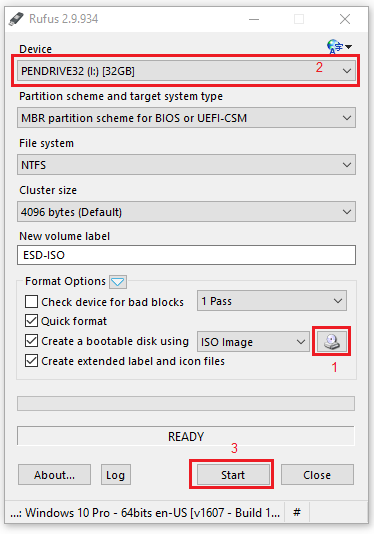Enable Check device for bad blocks
The image size is (374, 534).
pyautogui.click(x=31, y=302)
